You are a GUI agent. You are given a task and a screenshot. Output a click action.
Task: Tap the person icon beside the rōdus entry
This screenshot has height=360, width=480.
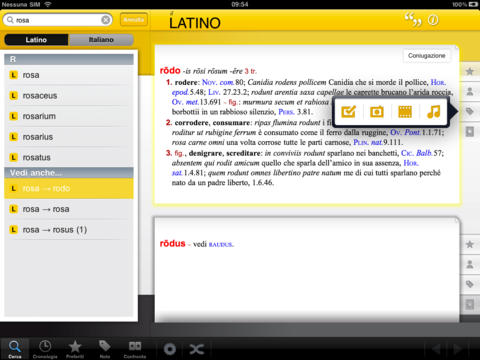(x=470, y=265)
